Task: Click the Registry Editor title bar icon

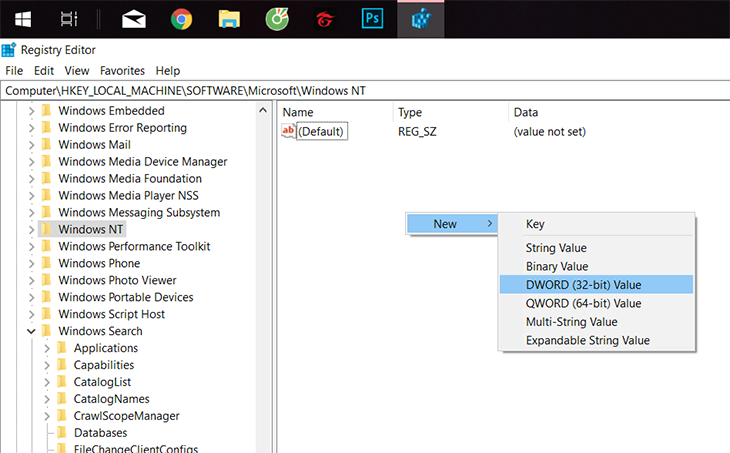Action: pos(9,50)
